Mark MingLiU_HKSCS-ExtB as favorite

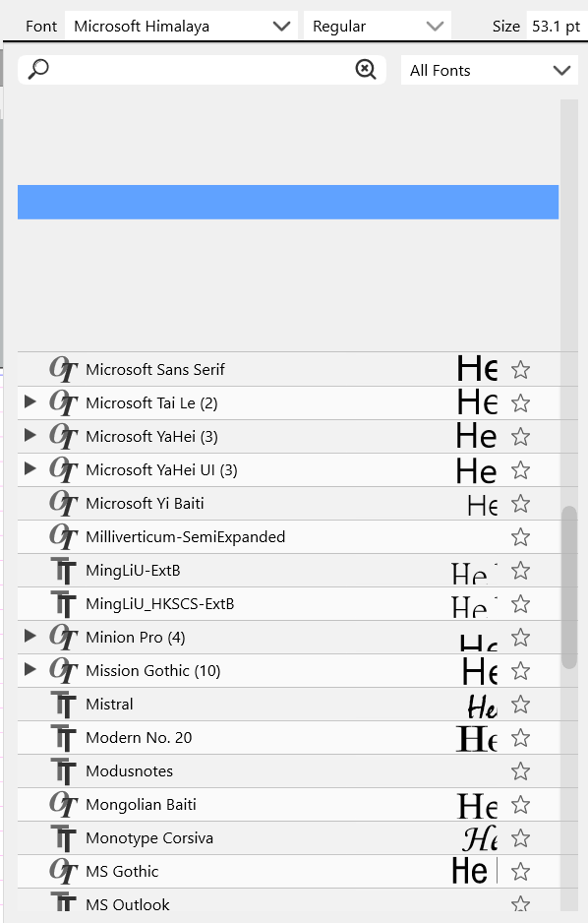coord(520,604)
